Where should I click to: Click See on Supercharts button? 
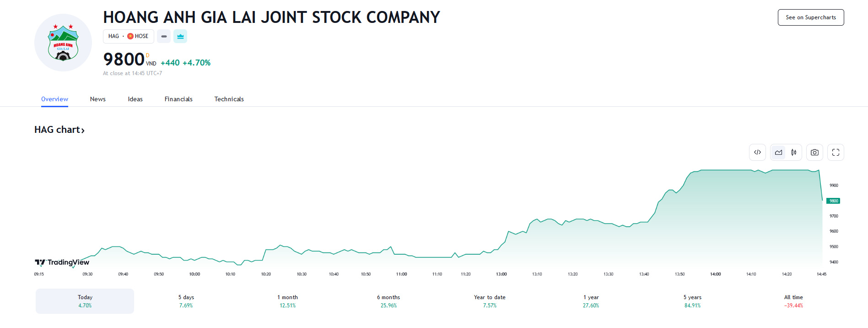coord(810,17)
